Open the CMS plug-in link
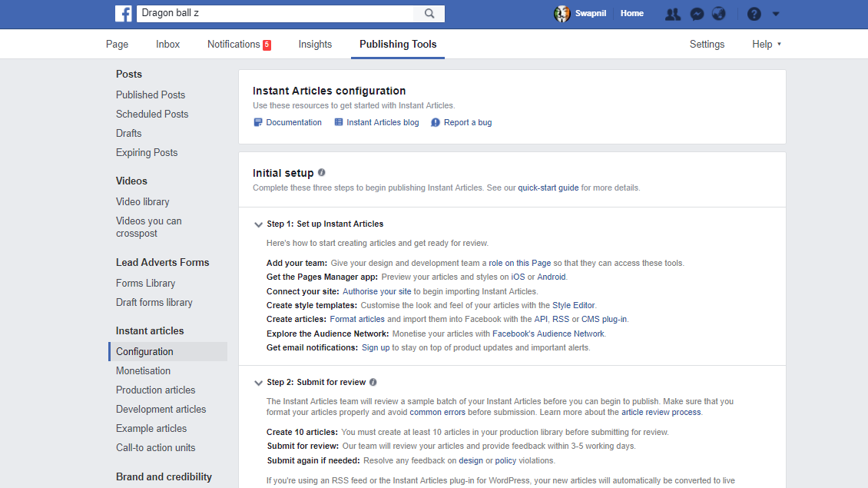Viewport: 868px width, 488px height. tap(604, 319)
